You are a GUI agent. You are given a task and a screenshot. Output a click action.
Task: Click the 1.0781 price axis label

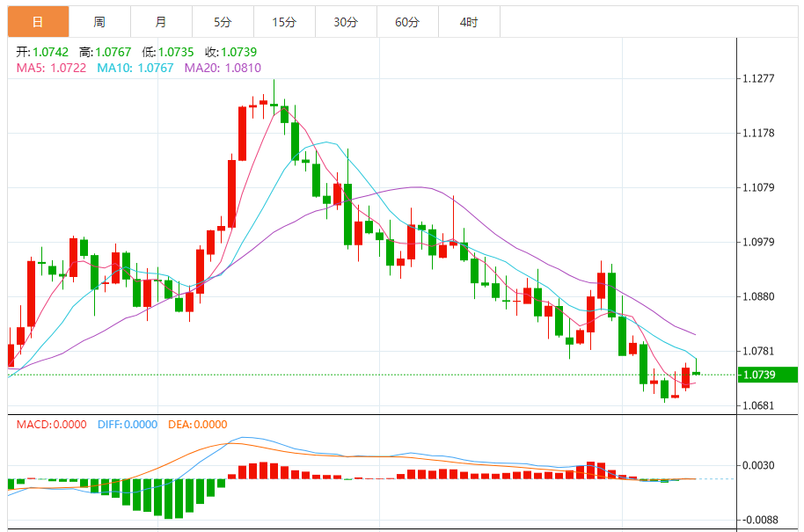click(x=758, y=351)
